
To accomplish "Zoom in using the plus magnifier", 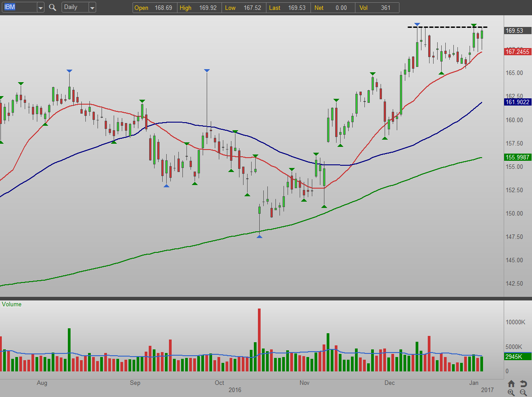I will (511, 393).
